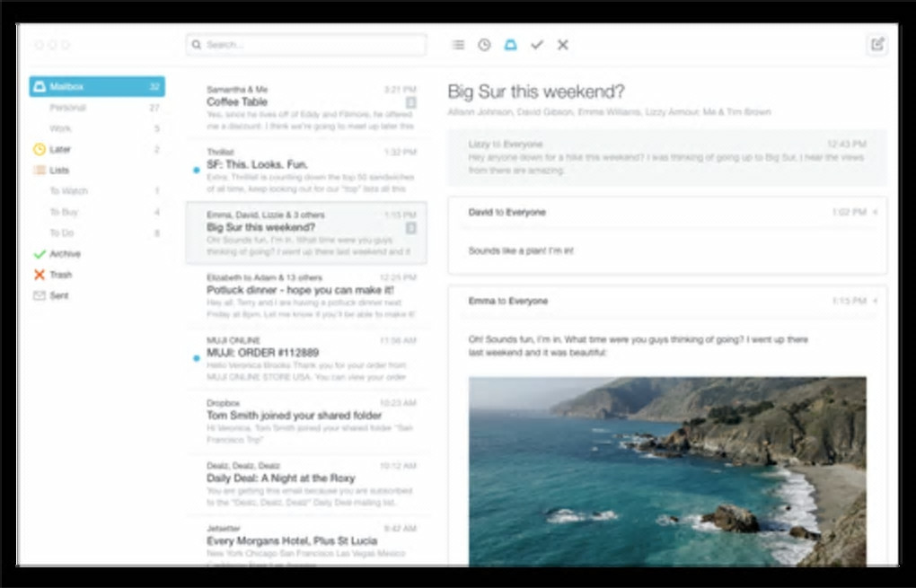Expand the collapsed Lizzy to Everyone message
The height and width of the screenshot is (588, 916).
tap(667, 158)
